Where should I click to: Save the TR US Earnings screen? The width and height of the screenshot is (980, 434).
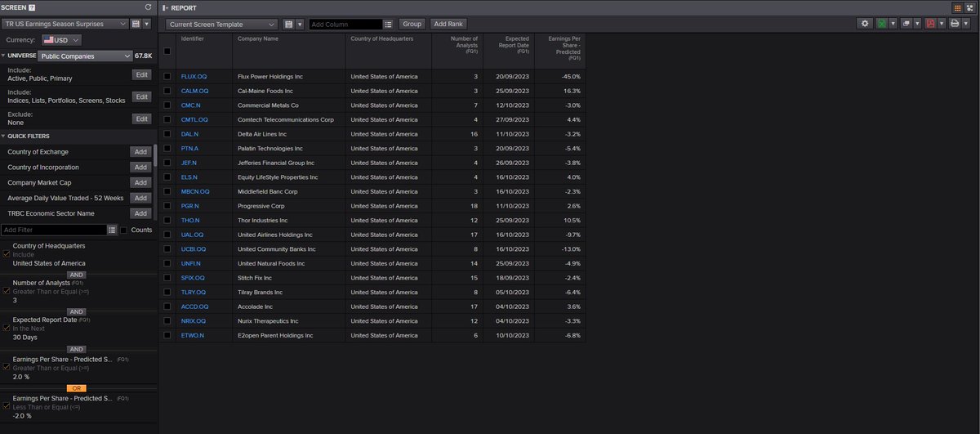(136, 25)
